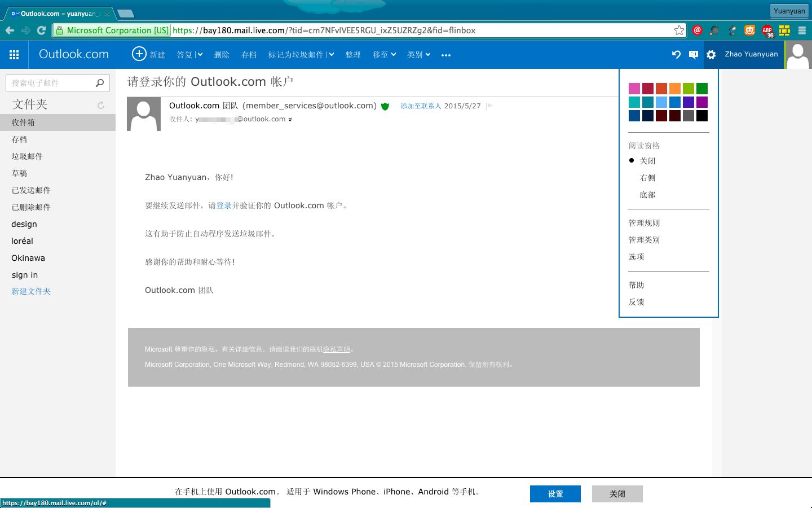Choose the pink theme color swatch
This screenshot has width=812, height=508.
tap(634, 89)
